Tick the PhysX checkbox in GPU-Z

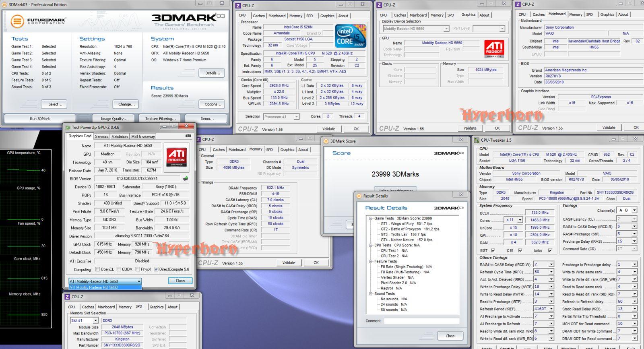[x=137, y=269]
